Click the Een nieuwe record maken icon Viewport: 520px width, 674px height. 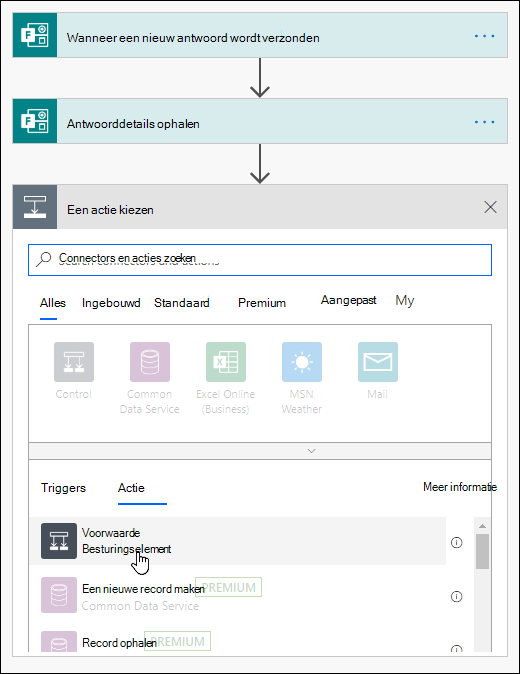point(59,595)
